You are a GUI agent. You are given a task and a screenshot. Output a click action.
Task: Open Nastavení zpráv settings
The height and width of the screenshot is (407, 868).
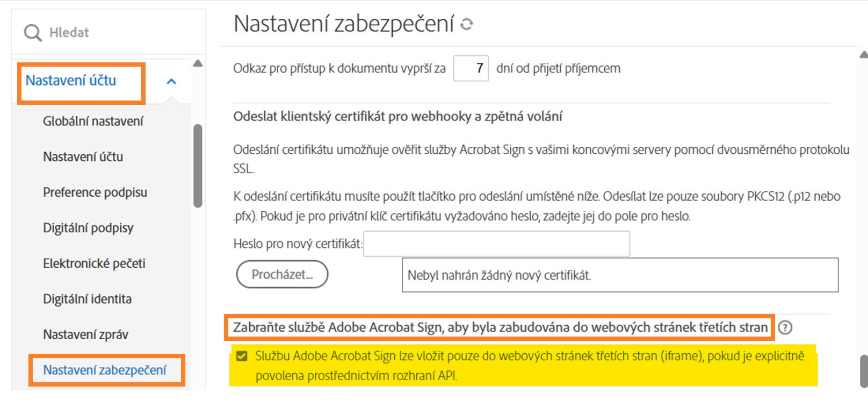click(x=85, y=334)
